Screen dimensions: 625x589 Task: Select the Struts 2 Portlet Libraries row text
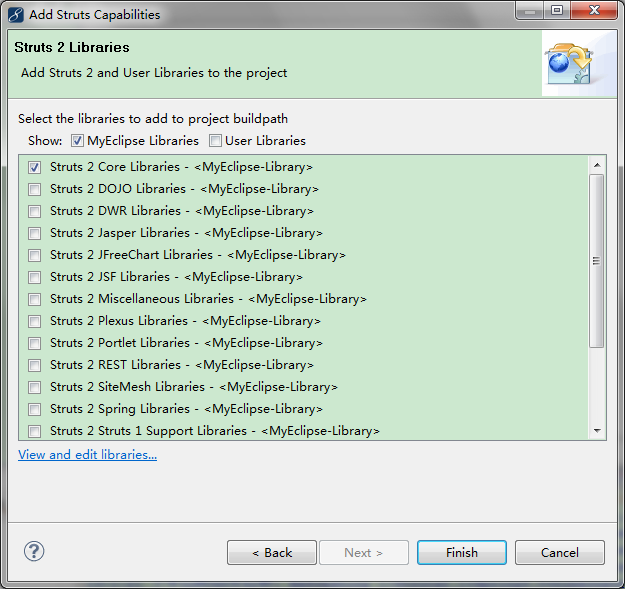point(186,343)
